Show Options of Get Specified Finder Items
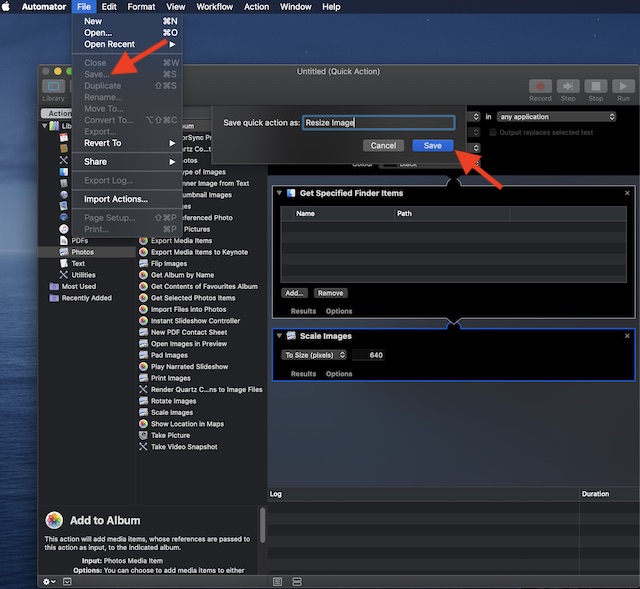 point(339,311)
